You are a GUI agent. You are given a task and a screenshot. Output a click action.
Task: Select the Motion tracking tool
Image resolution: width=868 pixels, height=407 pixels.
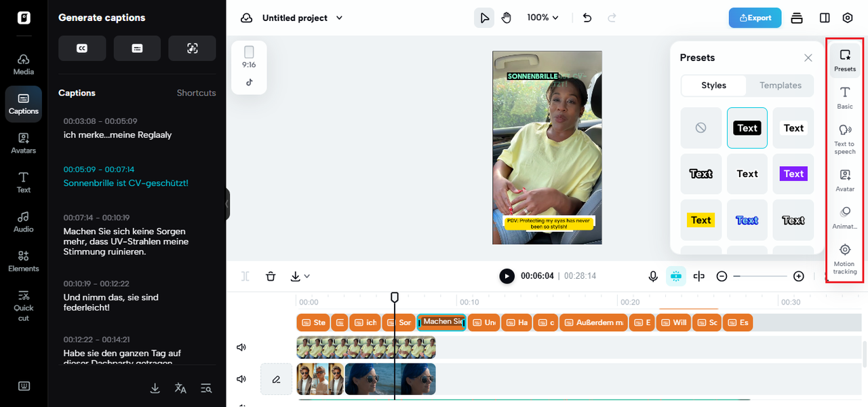click(x=844, y=258)
